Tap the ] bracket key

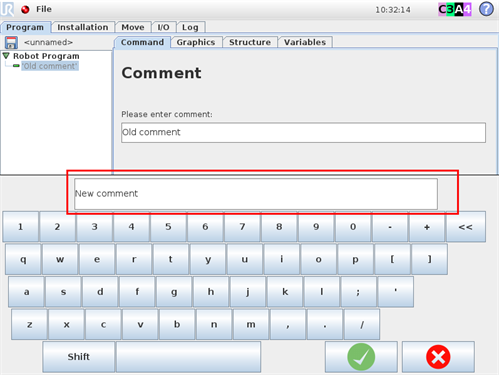[430, 259]
